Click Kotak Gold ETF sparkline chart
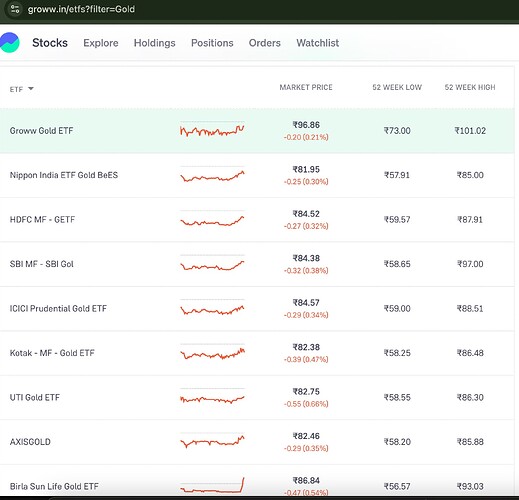The width and height of the screenshot is (519, 500). pyautogui.click(x=212, y=352)
